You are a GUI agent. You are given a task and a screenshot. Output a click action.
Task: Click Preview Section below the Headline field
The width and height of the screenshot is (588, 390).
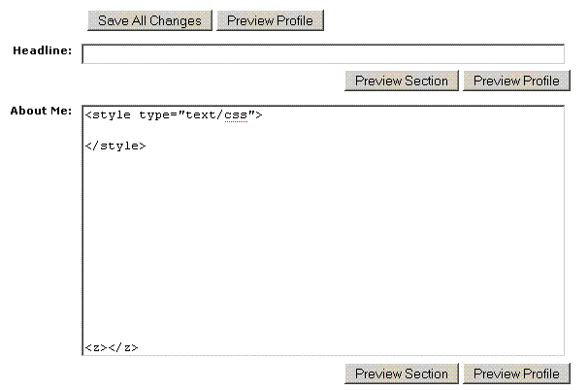tap(401, 81)
